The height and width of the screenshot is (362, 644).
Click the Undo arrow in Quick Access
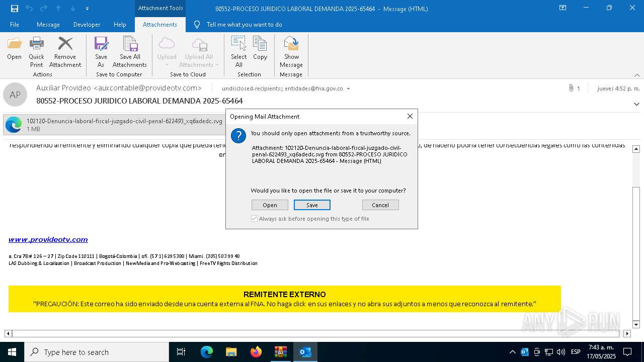pyautogui.click(x=29, y=8)
